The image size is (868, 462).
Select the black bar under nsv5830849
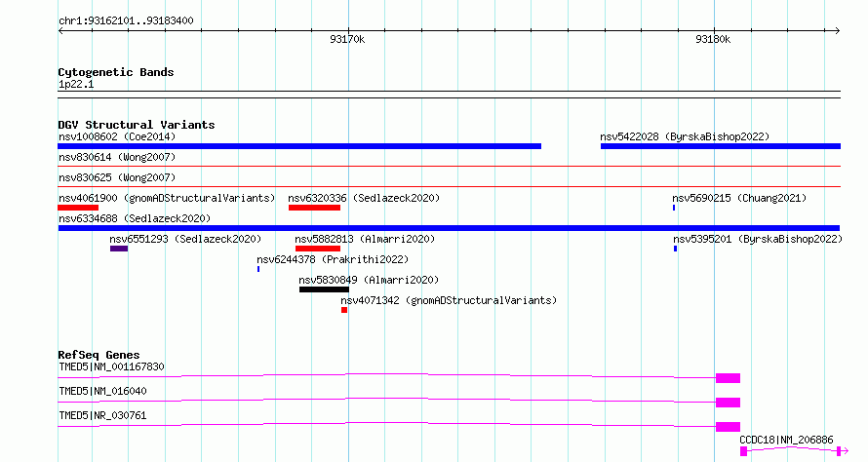click(x=325, y=289)
